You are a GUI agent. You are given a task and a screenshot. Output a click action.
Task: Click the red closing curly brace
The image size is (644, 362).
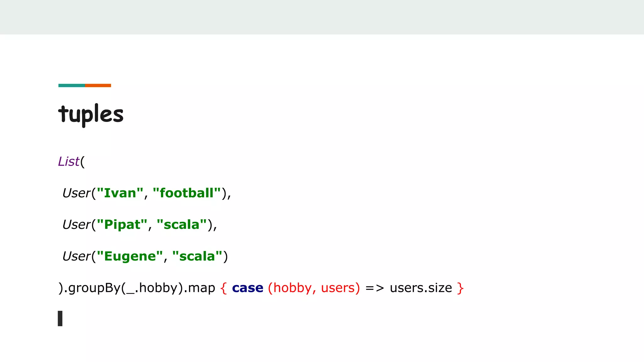click(x=460, y=288)
